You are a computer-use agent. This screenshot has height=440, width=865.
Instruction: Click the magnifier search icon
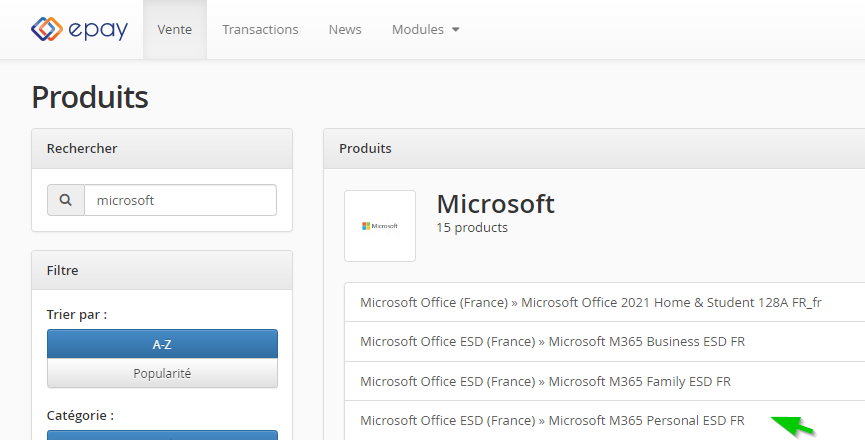66,200
